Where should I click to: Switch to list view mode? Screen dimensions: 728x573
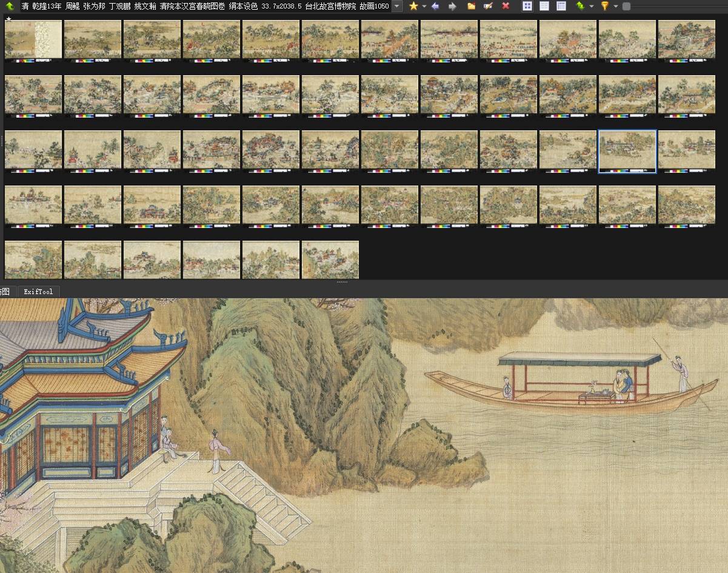coord(544,6)
